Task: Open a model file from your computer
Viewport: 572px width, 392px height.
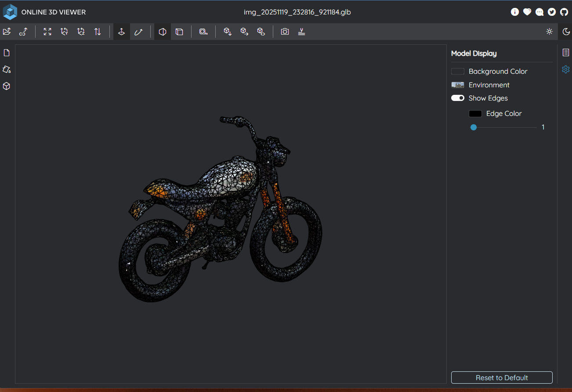Action: pos(7,31)
